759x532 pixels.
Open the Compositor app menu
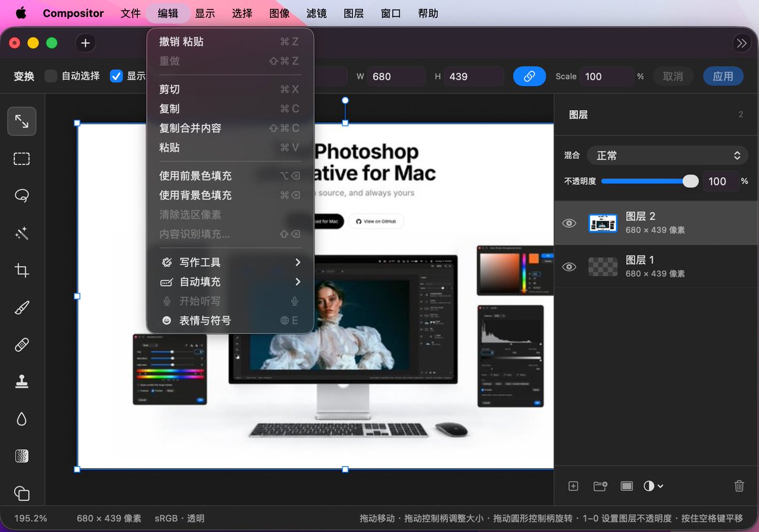pyautogui.click(x=73, y=13)
